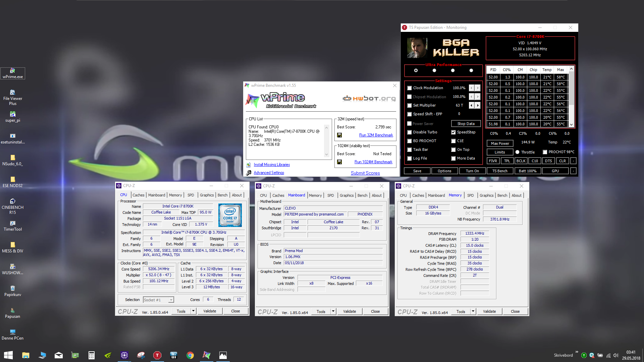Click Submit Scores link
644x362 pixels.
(x=365, y=173)
